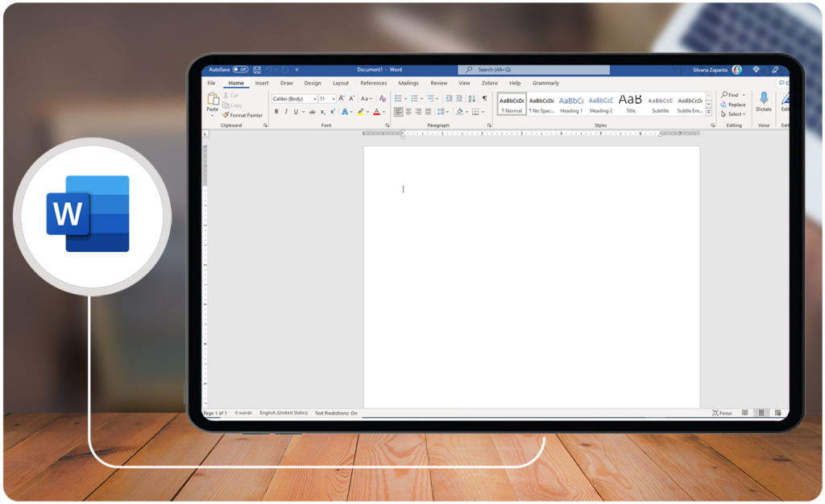825x504 pixels.
Task: Decrease font size with the shrink font icon
Action: point(352,98)
